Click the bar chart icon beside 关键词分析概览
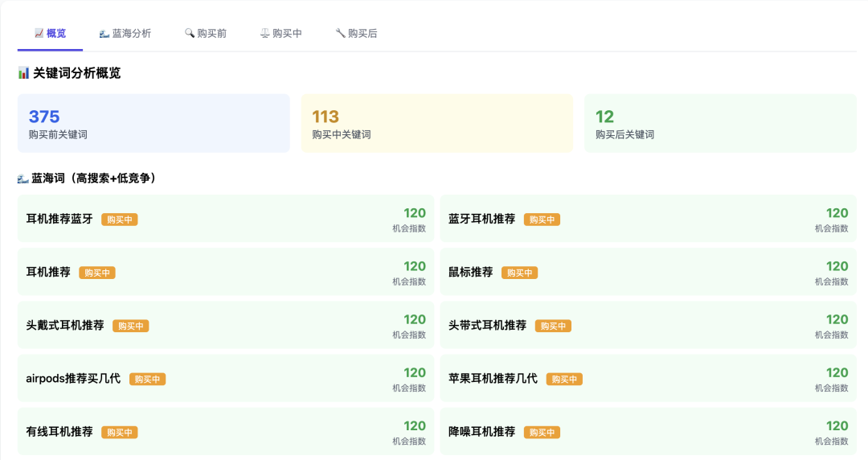Image resolution: width=868 pixels, height=460 pixels. click(x=24, y=73)
